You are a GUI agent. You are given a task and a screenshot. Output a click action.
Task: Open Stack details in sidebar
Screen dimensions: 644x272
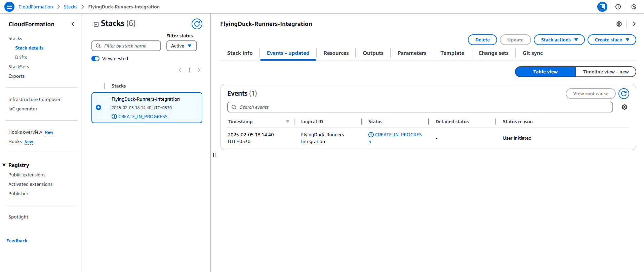[29, 48]
